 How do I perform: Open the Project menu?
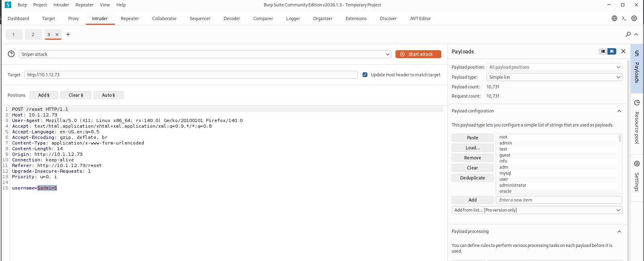tap(40, 5)
